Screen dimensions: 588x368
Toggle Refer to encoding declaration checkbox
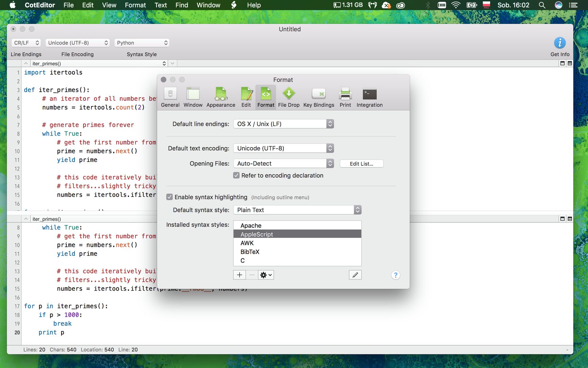point(236,175)
